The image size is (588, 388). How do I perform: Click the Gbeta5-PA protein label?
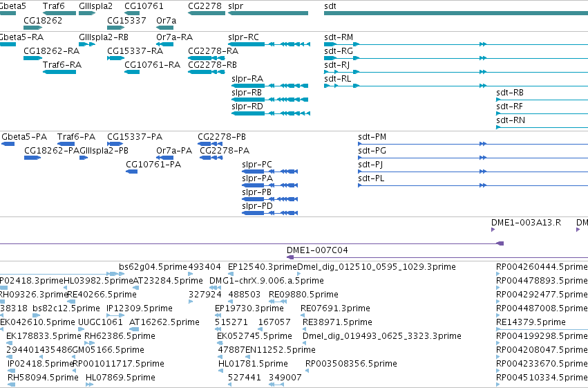coord(24,137)
